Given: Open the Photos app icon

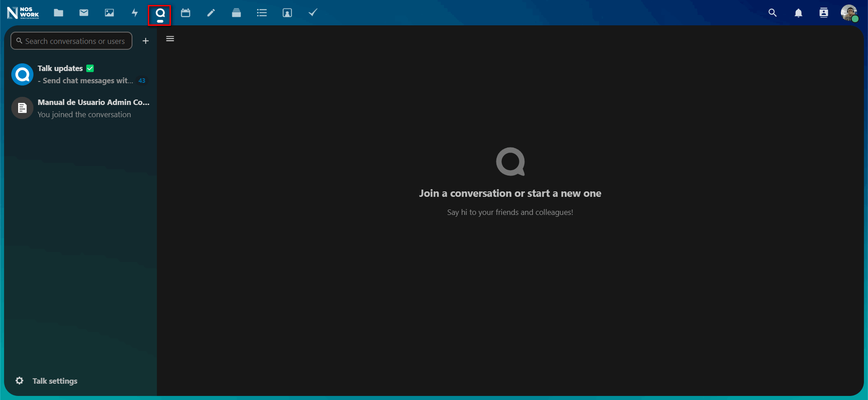Looking at the screenshot, I should 109,13.
